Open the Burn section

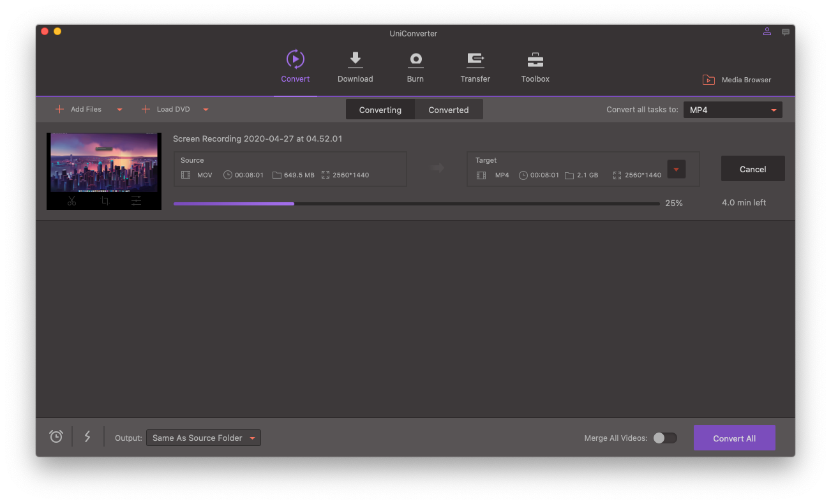pos(415,66)
